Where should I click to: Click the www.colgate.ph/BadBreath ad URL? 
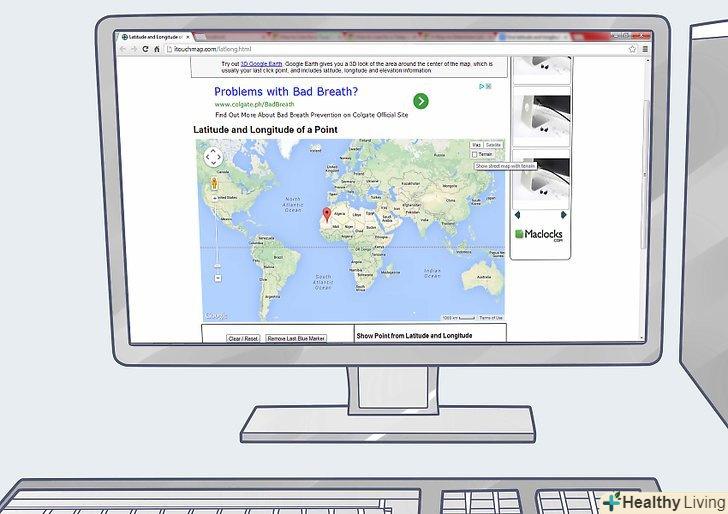point(254,104)
